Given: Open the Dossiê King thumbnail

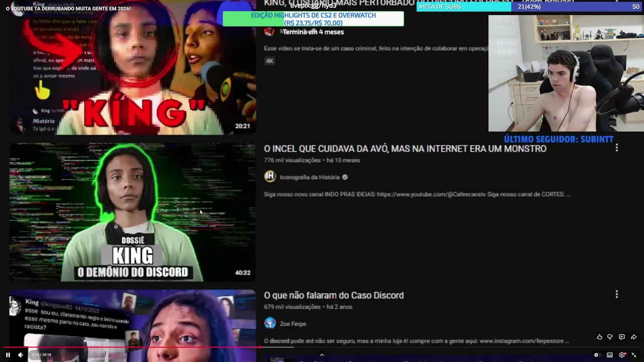Looking at the screenshot, I should (132, 212).
